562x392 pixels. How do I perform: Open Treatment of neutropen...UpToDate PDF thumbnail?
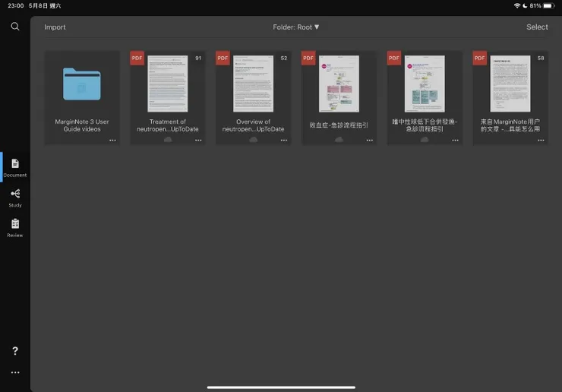click(x=167, y=84)
